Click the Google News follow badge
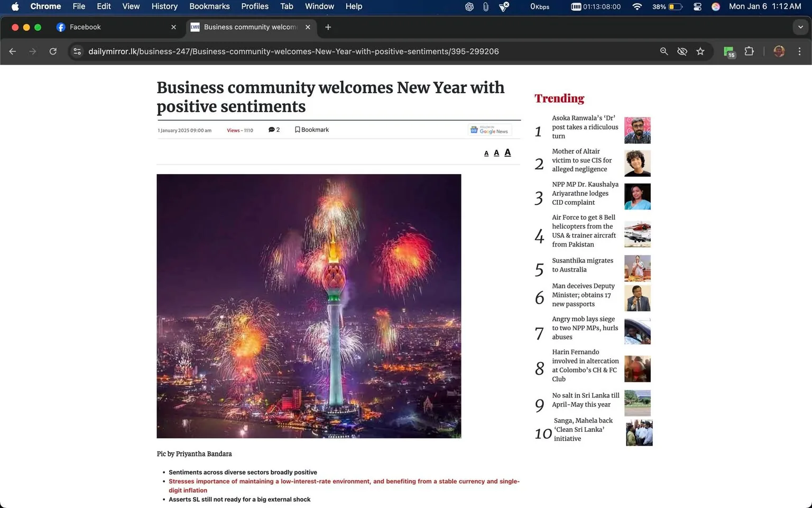The height and width of the screenshot is (508, 812). click(490, 130)
